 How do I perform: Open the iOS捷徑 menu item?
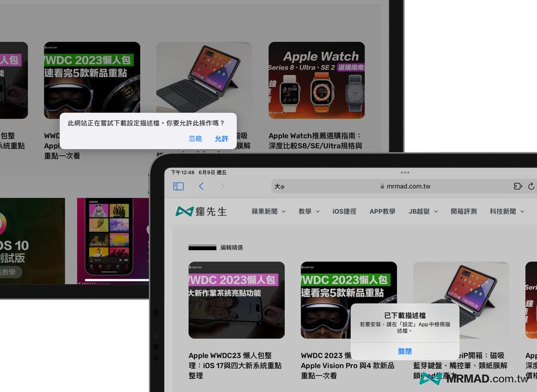coord(344,212)
